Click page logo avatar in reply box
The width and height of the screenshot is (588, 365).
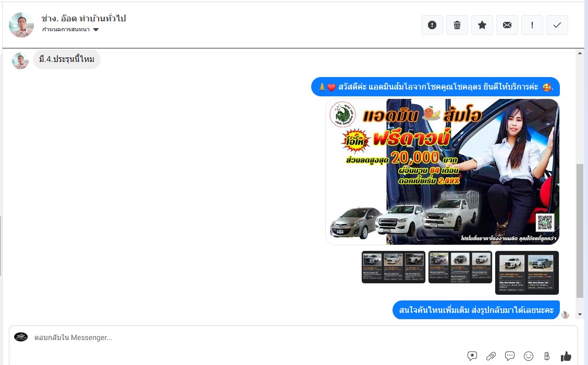pos(21,337)
